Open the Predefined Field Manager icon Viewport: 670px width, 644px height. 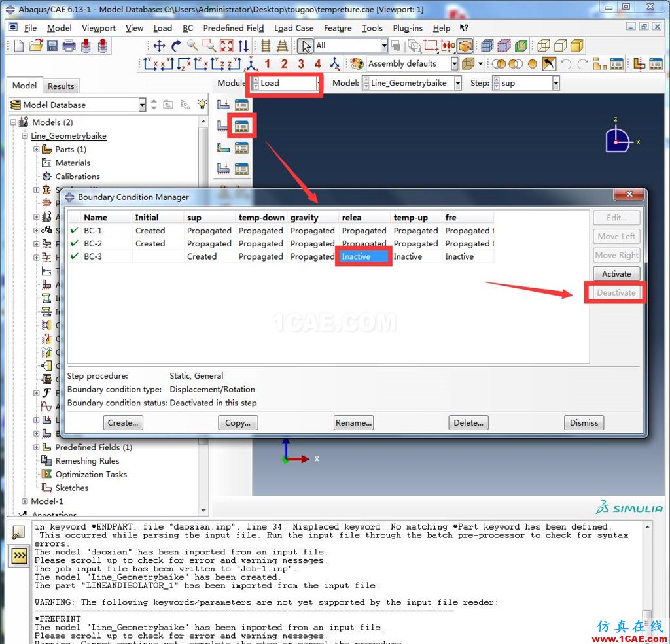click(241, 148)
